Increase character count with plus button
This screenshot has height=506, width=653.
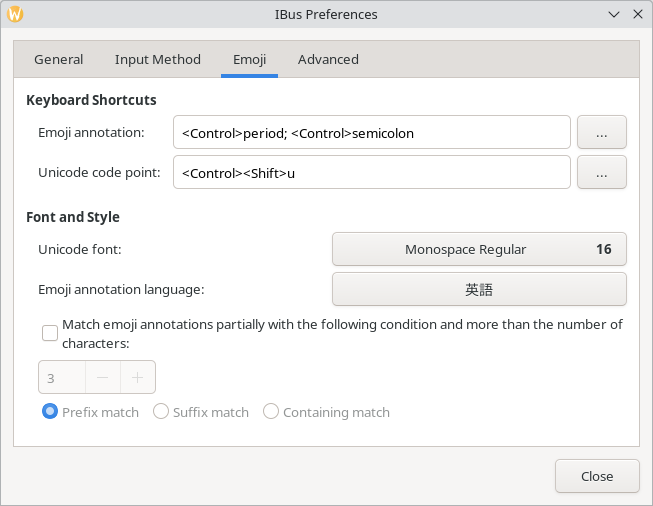tap(138, 377)
